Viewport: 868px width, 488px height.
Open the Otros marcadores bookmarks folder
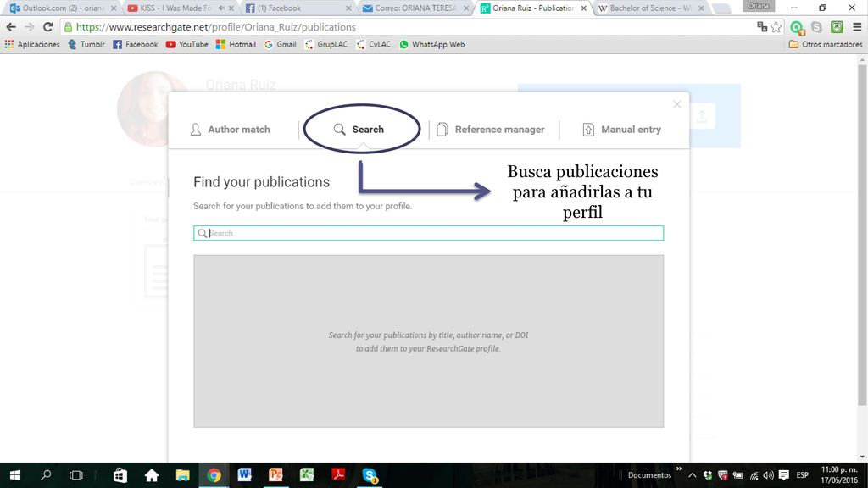(826, 44)
